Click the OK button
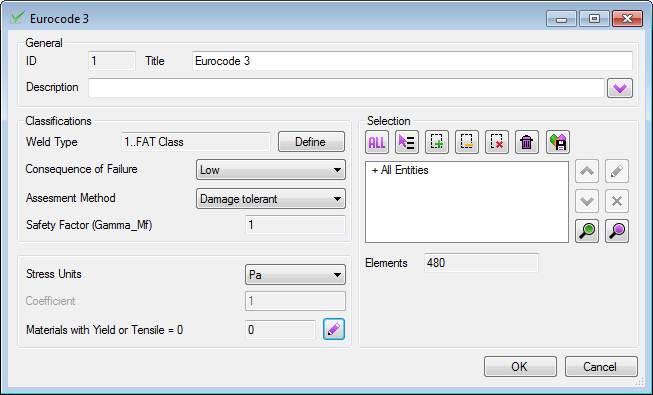 [520, 367]
